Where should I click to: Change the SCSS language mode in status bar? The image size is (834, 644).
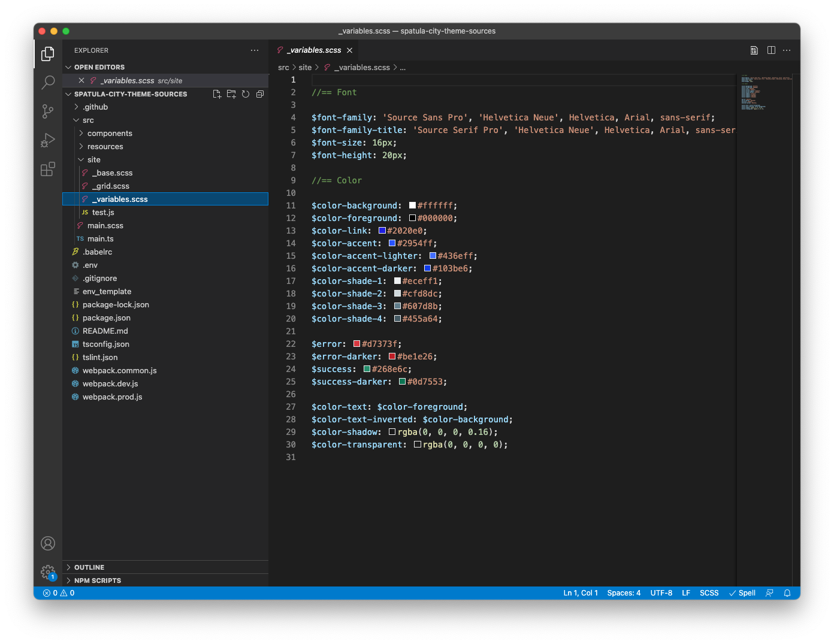(x=709, y=593)
